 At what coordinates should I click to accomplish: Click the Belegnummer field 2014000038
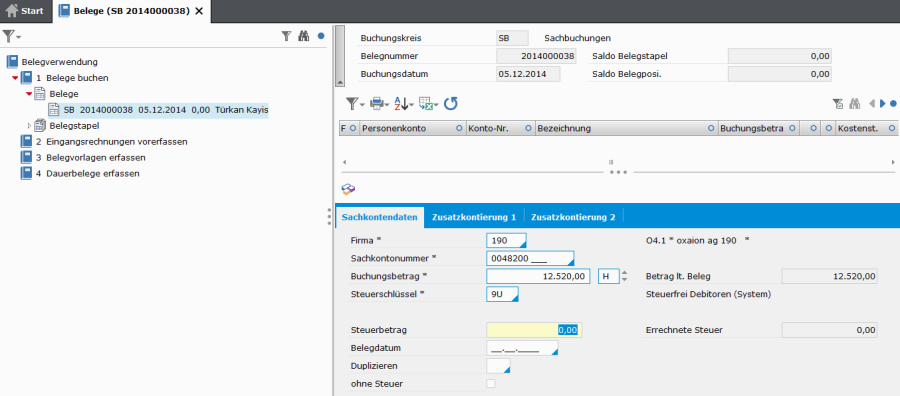(x=536, y=56)
